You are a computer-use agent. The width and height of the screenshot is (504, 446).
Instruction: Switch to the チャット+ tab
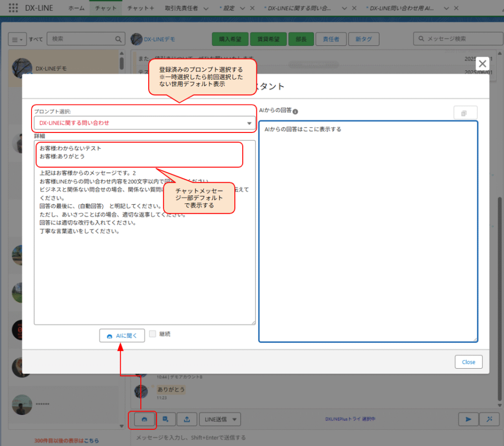click(x=140, y=8)
